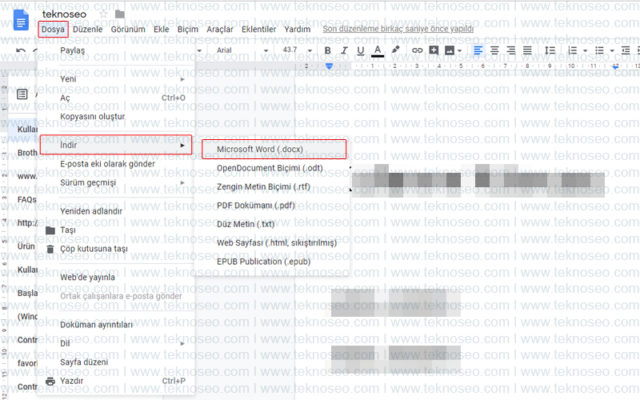Open the bulleted list dropdown arrow
This screenshot has height=400, width=640.
pyautogui.click(x=612, y=51)
